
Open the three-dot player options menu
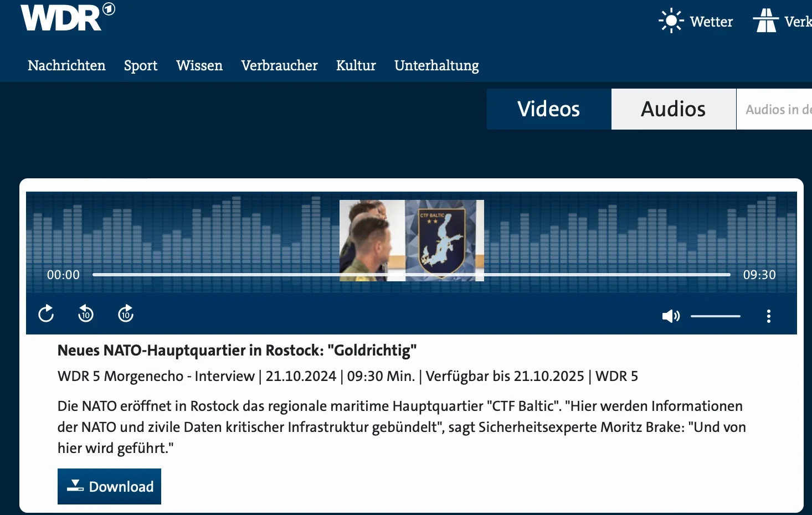coord(769,316)
